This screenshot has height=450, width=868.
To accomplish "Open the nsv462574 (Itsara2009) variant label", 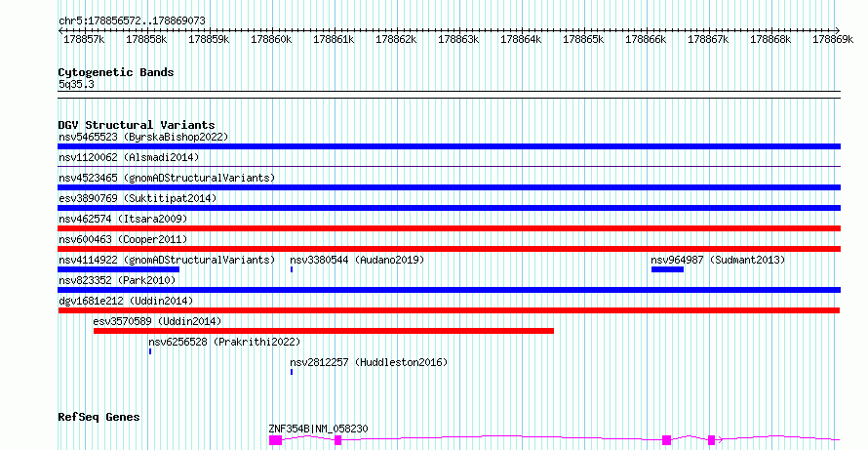I will pyautogui.click(x=123, y=219).
